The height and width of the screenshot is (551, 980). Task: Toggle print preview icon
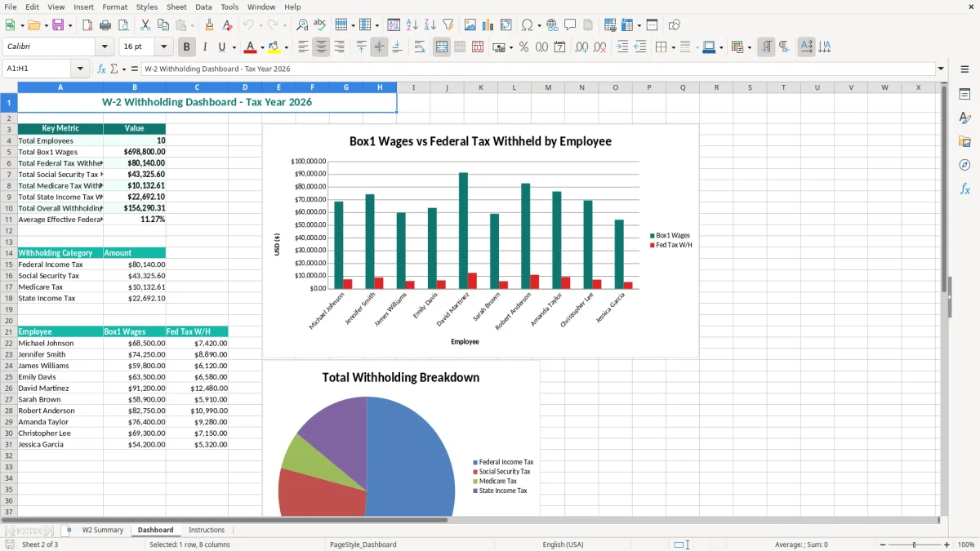122,25
